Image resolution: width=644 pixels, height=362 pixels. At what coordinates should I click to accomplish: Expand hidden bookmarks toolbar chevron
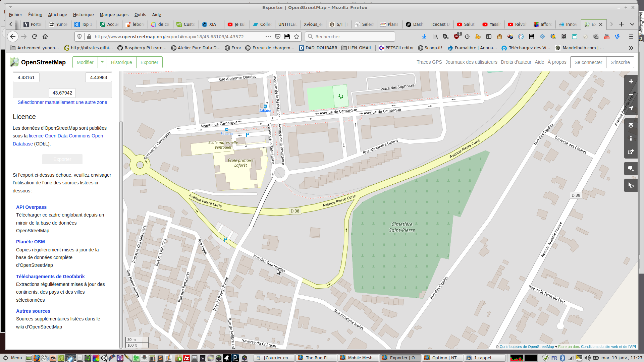click(631, 48)
